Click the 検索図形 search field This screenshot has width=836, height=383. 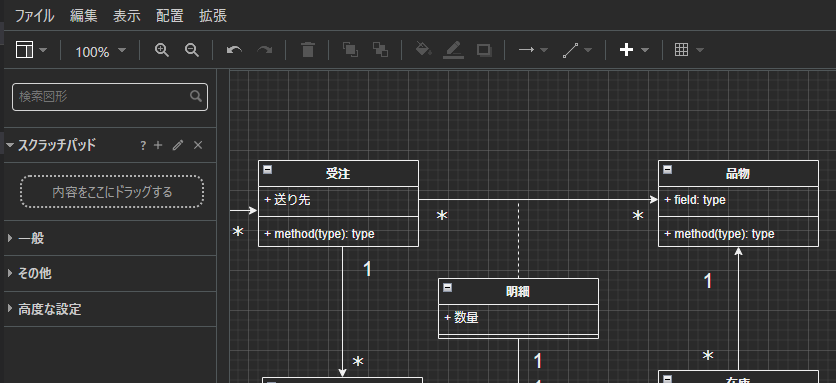click(110, 97)
